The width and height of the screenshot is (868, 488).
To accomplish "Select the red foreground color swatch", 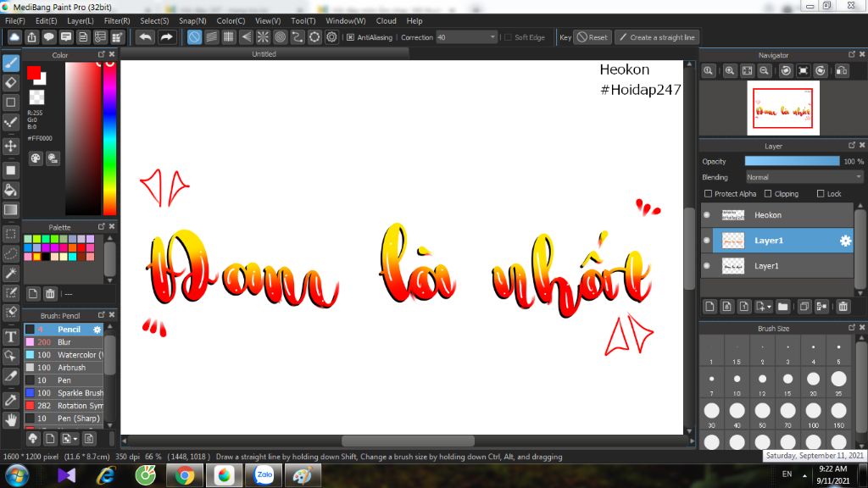I will pyautogui.click(x=34, y=73).
